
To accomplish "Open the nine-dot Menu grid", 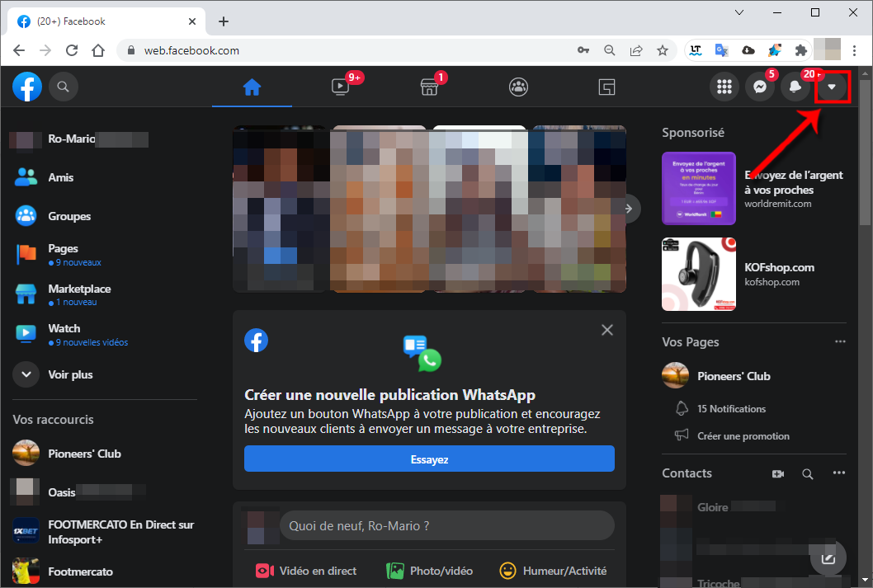I will coord(724,87).
